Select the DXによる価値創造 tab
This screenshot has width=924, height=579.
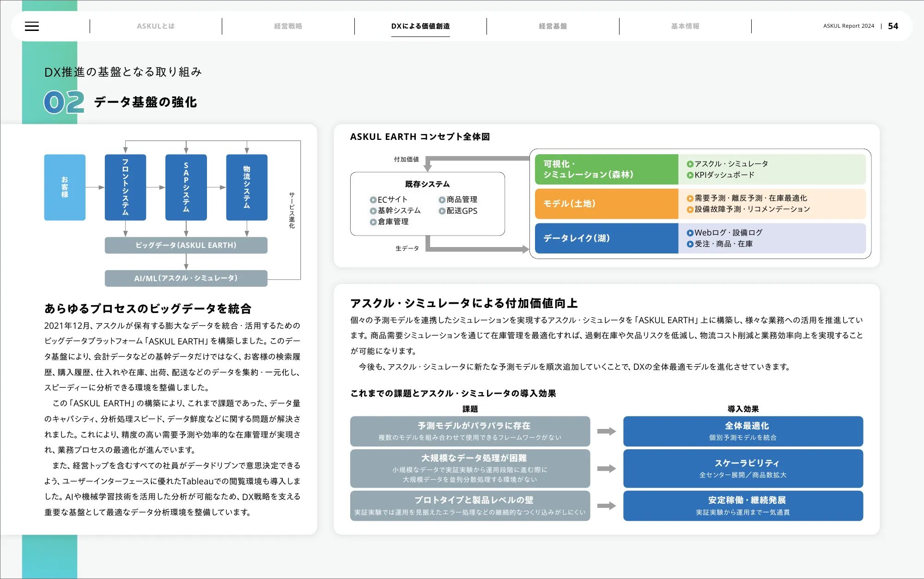click(420, 26)
